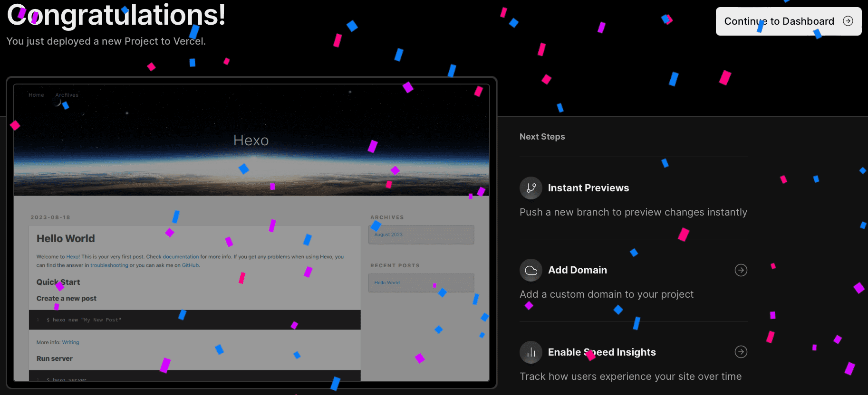Open the documentation link in the post
The image size is (868, 395).
[x=181, y=257]
